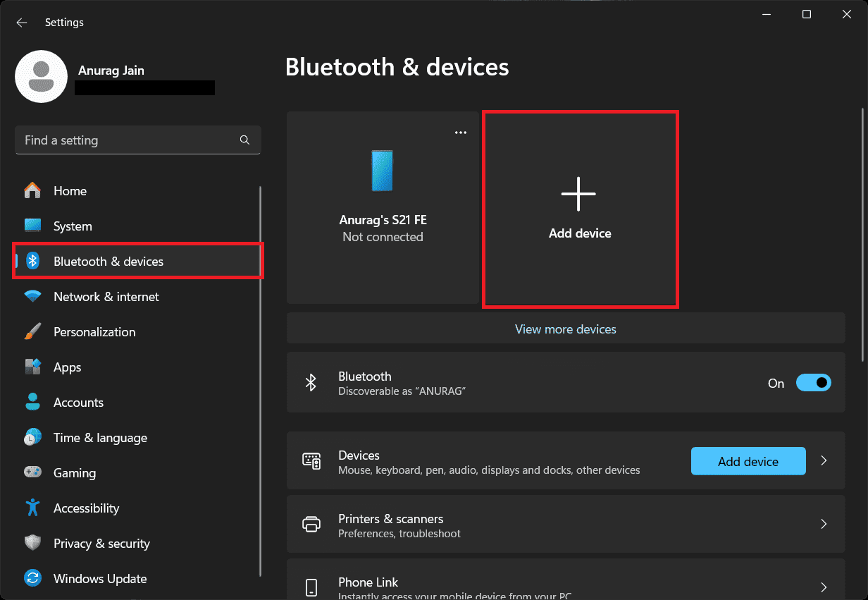This screenshot has height=600, width=868.
Task: Click the Accessibility figure icon
Action: (32, 508)
